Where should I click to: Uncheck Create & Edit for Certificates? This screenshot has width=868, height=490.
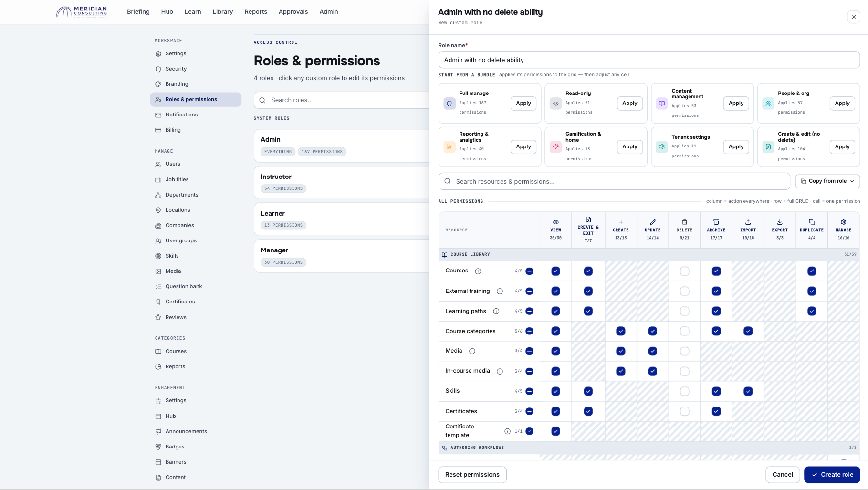[588, 411]
